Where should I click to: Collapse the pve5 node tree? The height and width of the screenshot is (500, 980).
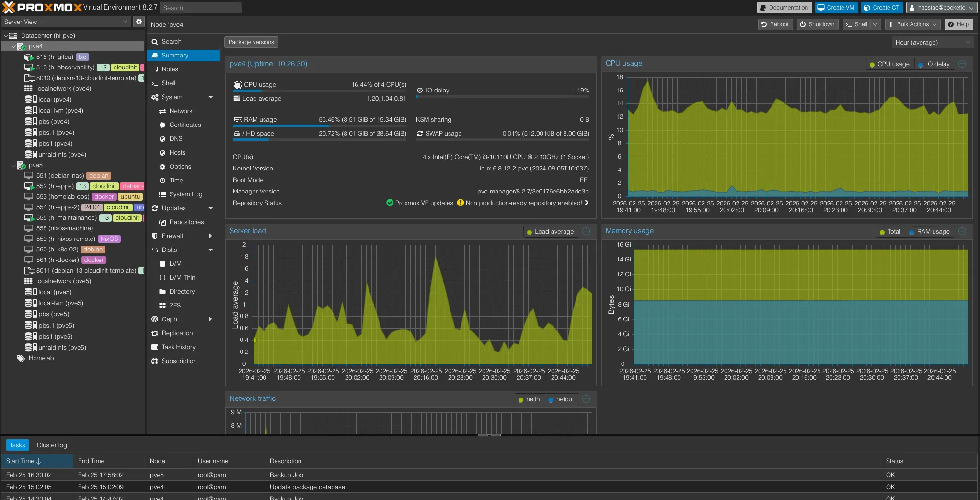[13, 165]
